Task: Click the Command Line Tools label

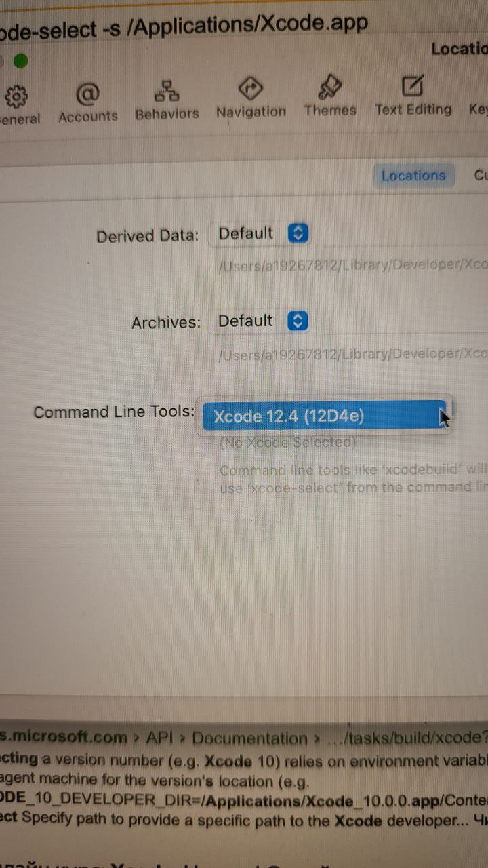Action: [115, 412]
